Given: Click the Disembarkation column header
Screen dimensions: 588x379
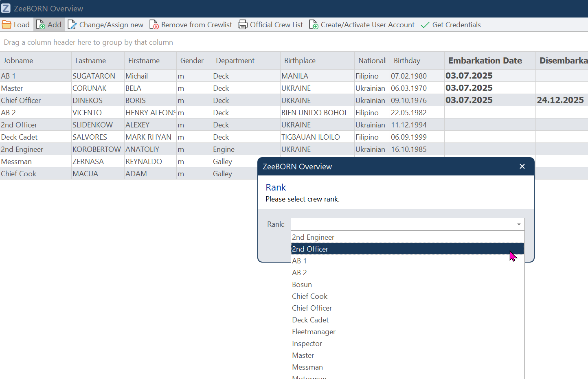Looking at the screenshot, I should (x=562, y=61).
